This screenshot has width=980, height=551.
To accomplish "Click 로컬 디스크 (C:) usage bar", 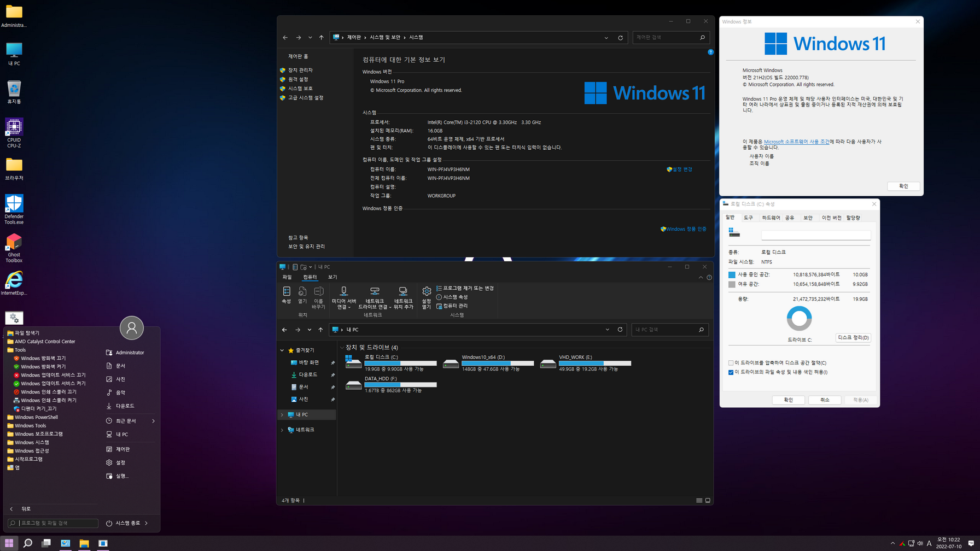I will (x=400, y=363).
